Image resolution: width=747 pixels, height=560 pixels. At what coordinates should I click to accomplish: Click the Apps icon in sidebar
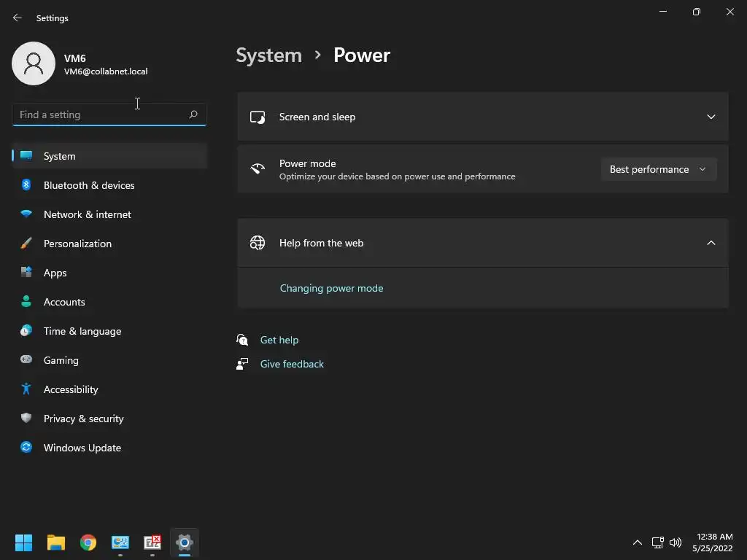click(26, 273)
